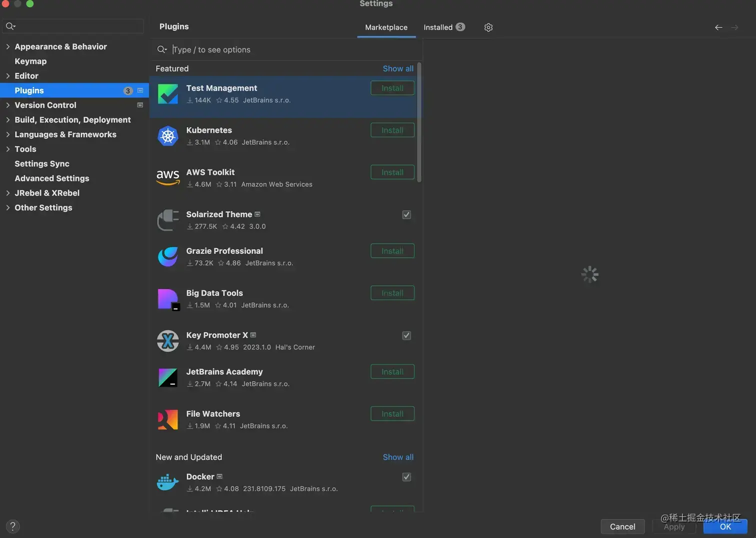This screenshot has width=756, height=538.
Task: Uncheck the Key Promoter X checkbox
Action: point(406,336)
